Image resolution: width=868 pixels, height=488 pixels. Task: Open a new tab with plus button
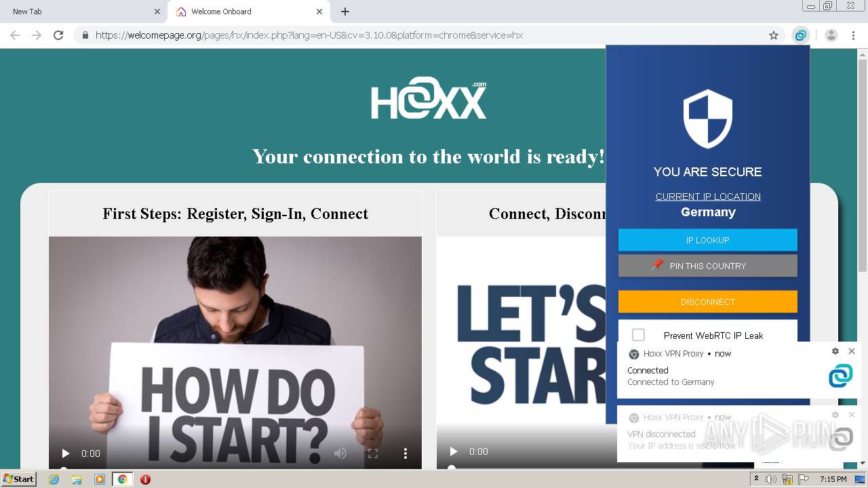(x=345, y=12)
